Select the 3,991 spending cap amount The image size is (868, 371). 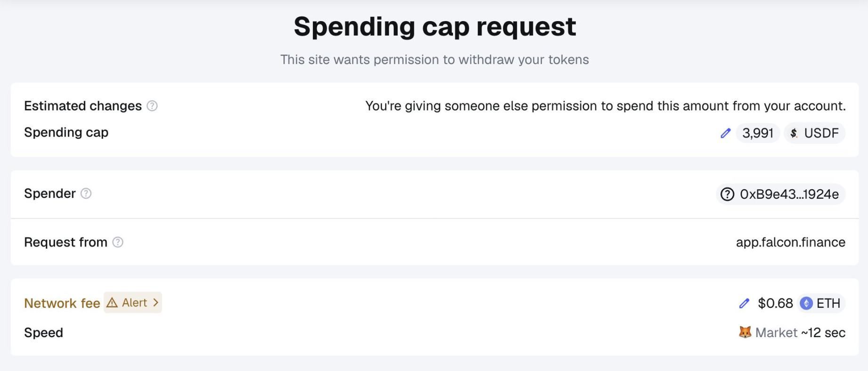point(758,133)
